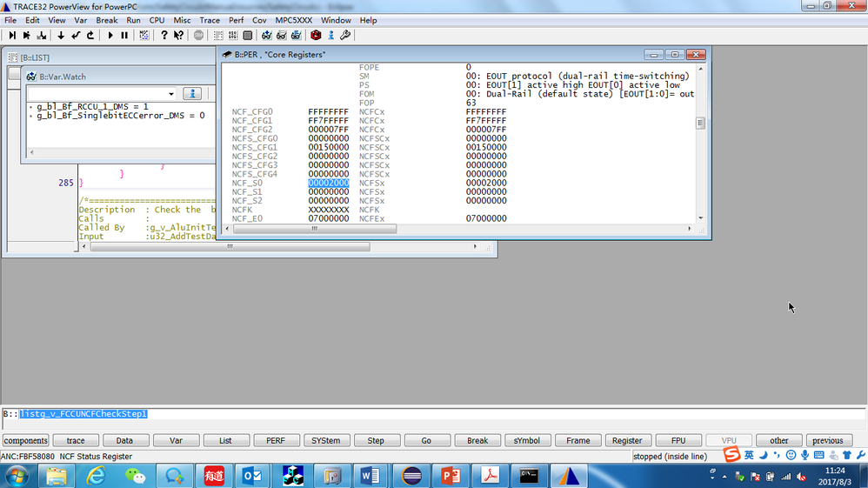Open Eclipse from the taskbar
The width and height of the screenshot is (868, 488).
coord(411,476)
